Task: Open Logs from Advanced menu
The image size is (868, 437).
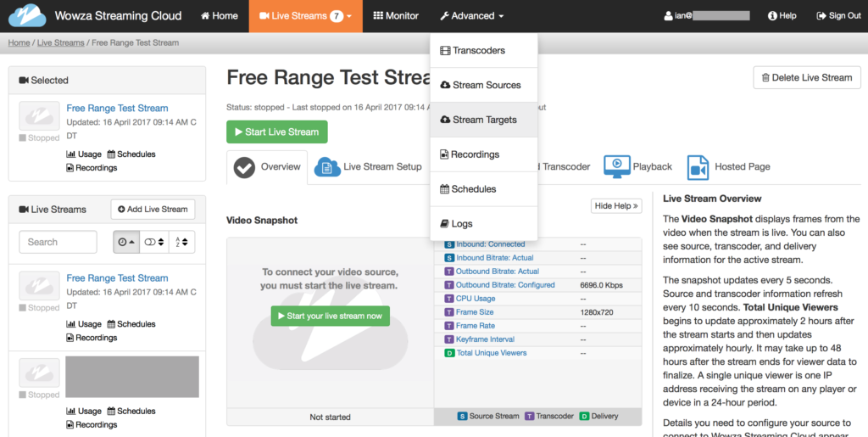Action: tap(484, 224)
